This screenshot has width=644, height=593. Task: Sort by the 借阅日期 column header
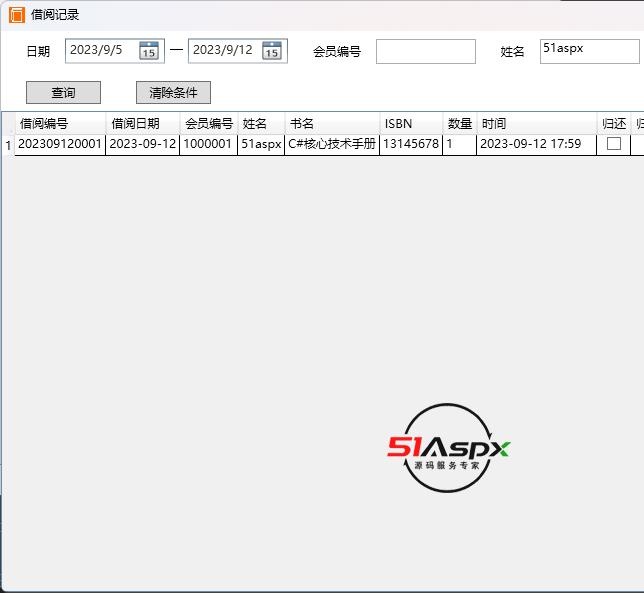(x=143, y=124)
